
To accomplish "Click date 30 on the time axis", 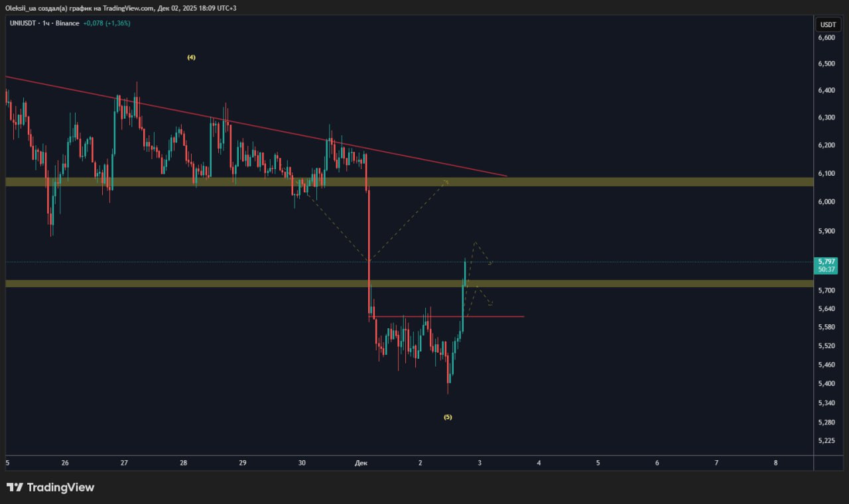I will point(302,463).
